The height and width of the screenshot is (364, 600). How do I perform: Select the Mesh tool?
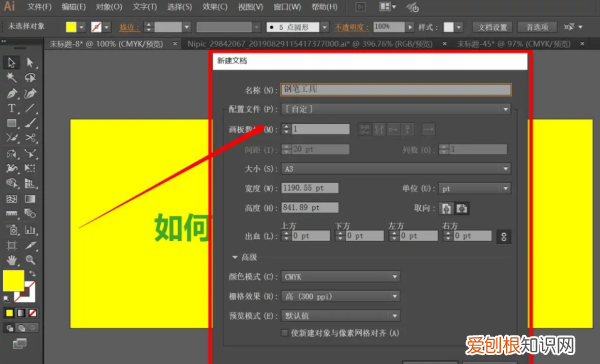click(x=11, y=199)
